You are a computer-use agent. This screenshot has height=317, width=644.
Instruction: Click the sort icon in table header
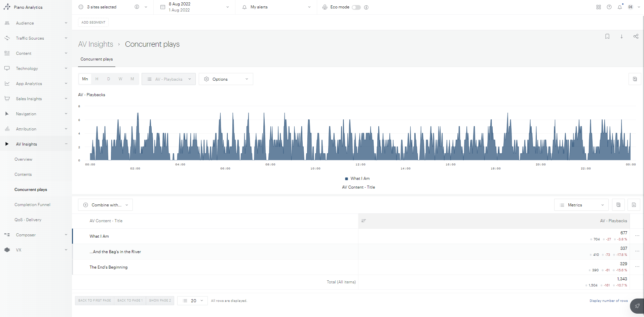point(364,221)
